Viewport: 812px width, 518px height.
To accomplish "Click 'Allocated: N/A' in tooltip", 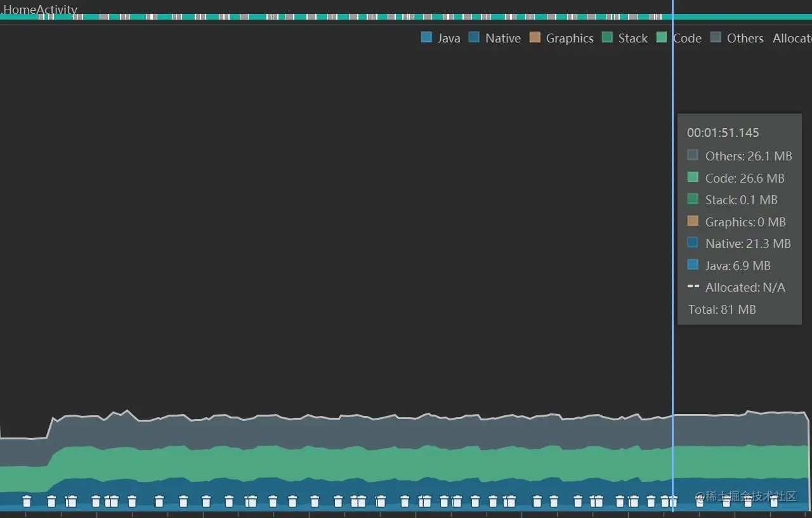I will click(745, 287).
